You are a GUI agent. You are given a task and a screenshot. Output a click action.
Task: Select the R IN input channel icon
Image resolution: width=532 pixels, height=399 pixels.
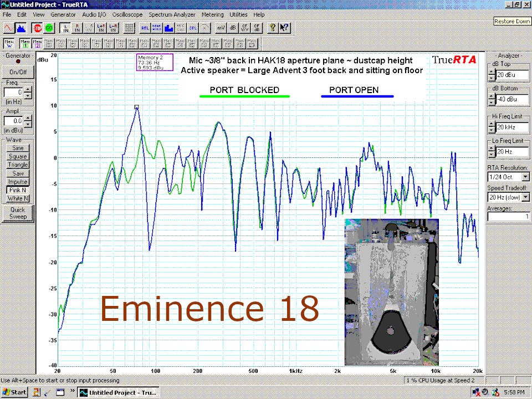[78, 28]
